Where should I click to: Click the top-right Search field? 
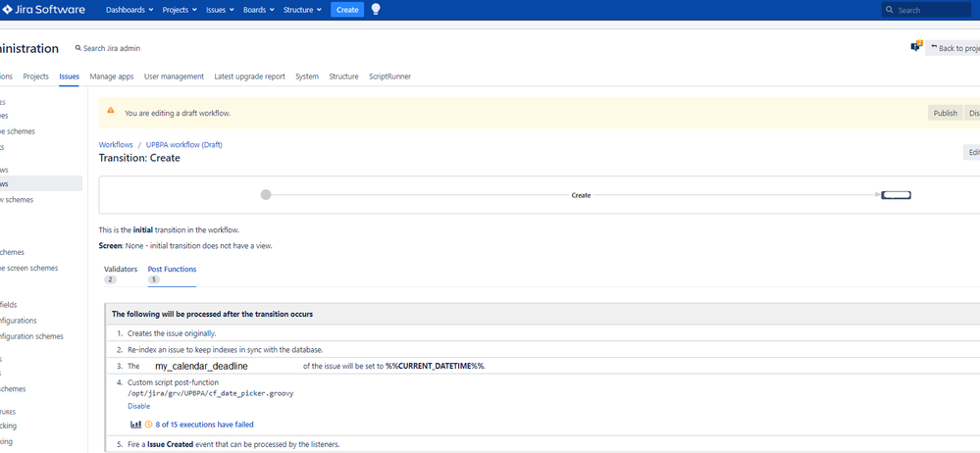coord(926,10)
